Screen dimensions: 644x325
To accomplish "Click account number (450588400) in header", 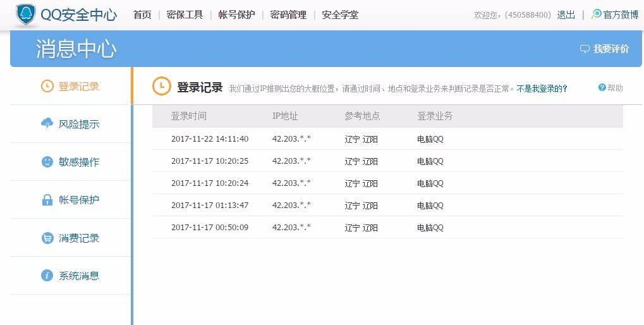I will (528, 15).
